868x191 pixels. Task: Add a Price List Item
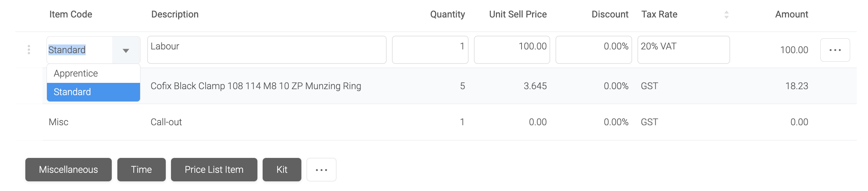(x=214, y=170)
